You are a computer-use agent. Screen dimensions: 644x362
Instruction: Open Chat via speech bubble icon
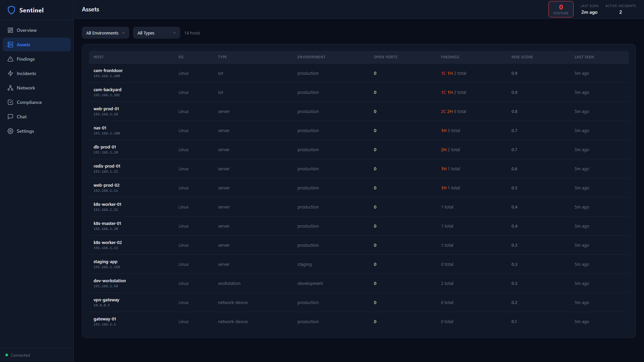(10, 117)
